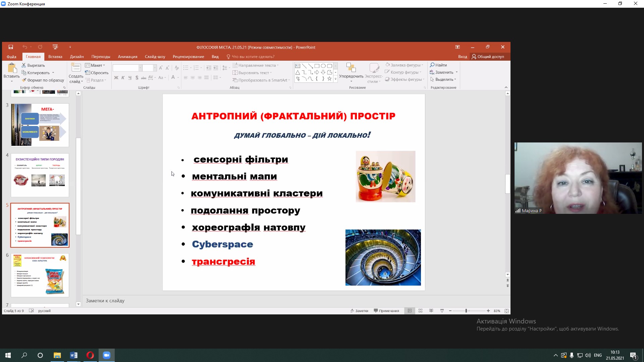Open Reading view from status bar

point(431,311)
